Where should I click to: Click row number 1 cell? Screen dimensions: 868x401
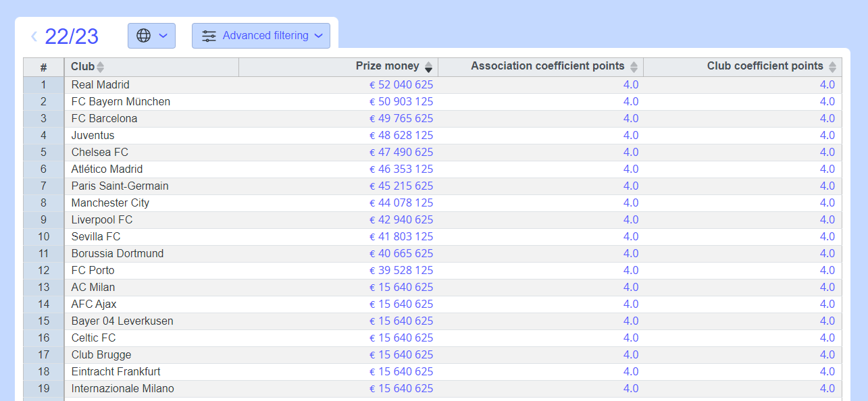[43, 85]
